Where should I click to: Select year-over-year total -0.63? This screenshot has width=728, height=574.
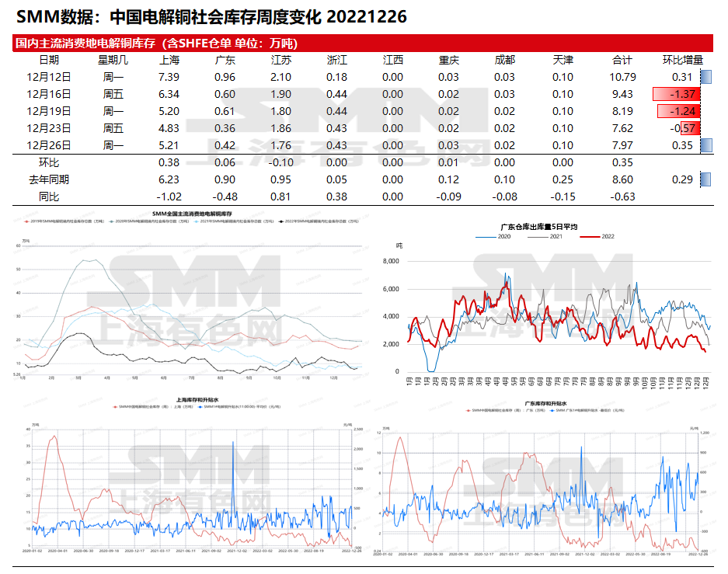(x=622, y=197)
